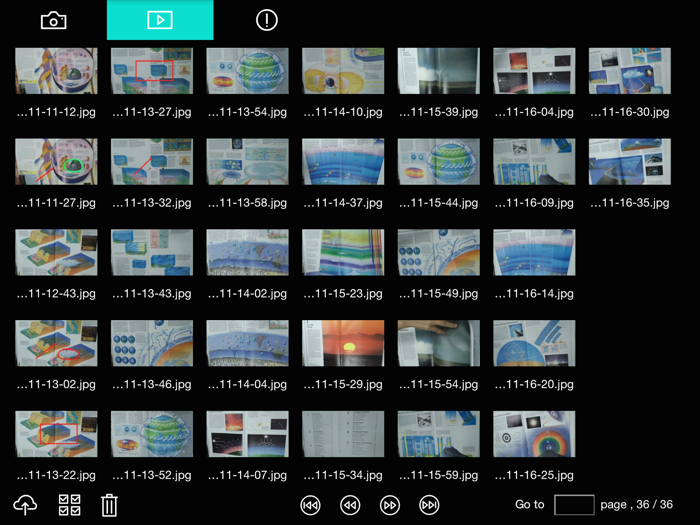
Task: Delete with the trash can icon
Action: click(x=109, y=505)
